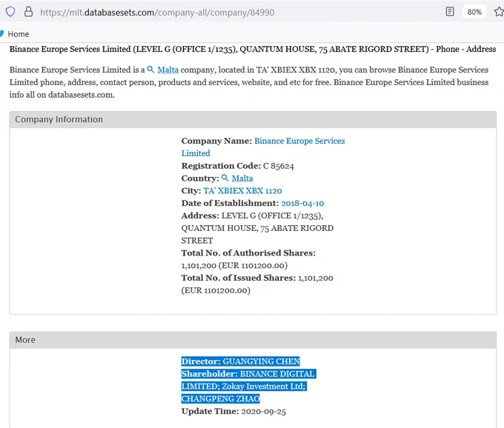Click highlighted Director: GUANGYING CHEN text

point(240,361)
